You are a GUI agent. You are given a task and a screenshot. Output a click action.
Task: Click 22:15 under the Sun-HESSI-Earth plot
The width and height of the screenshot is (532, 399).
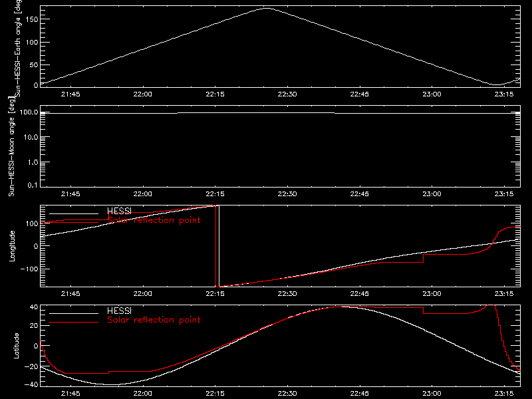pyautogui.click(x=215, y=94)
